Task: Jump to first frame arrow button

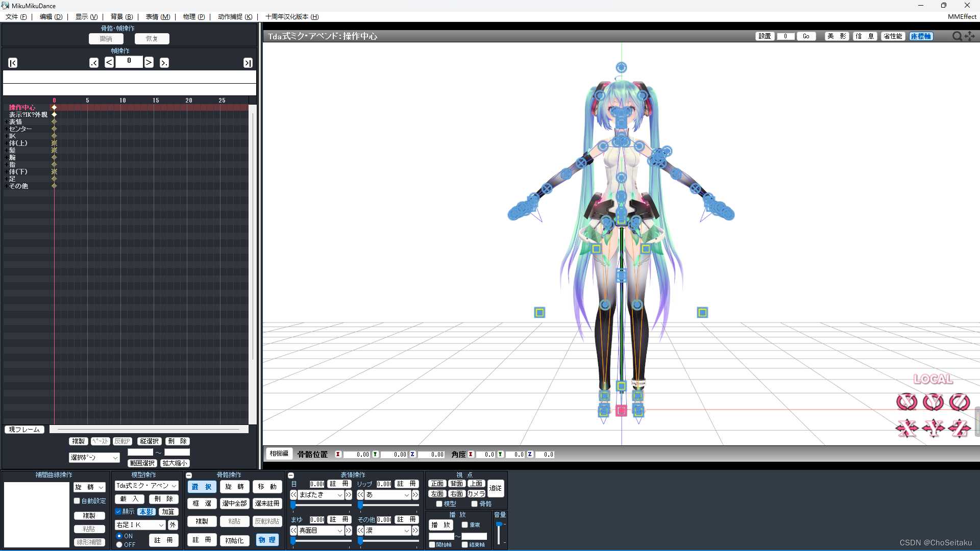Action: 13,63
